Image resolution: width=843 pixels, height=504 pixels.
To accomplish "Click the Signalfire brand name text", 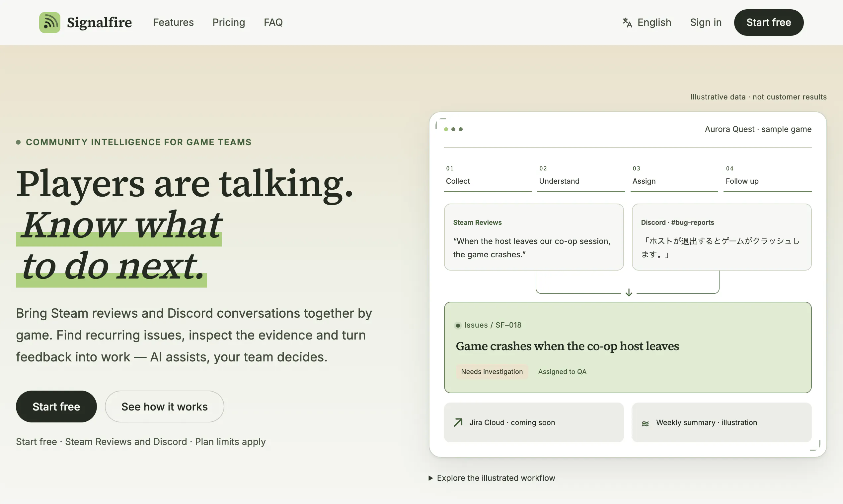I will coord(99,23).
